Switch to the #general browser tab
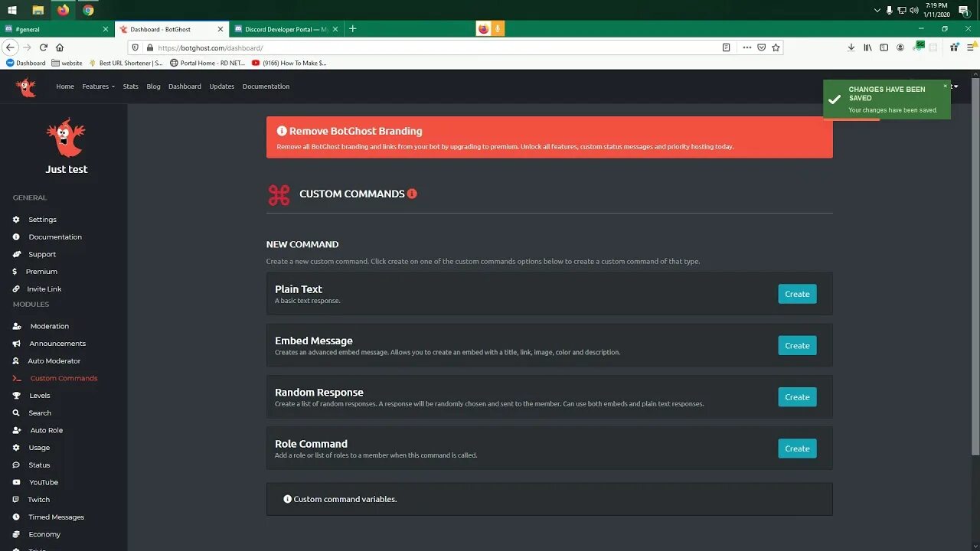This screenshot has width=980, height=551. point(57,29)
